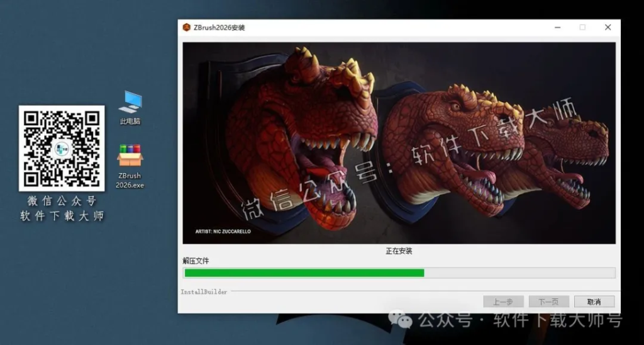The image size is (644, 345).
Task: Click the ARTIST: NIC ZUCCARELLO caption
Action: (223, 232)
